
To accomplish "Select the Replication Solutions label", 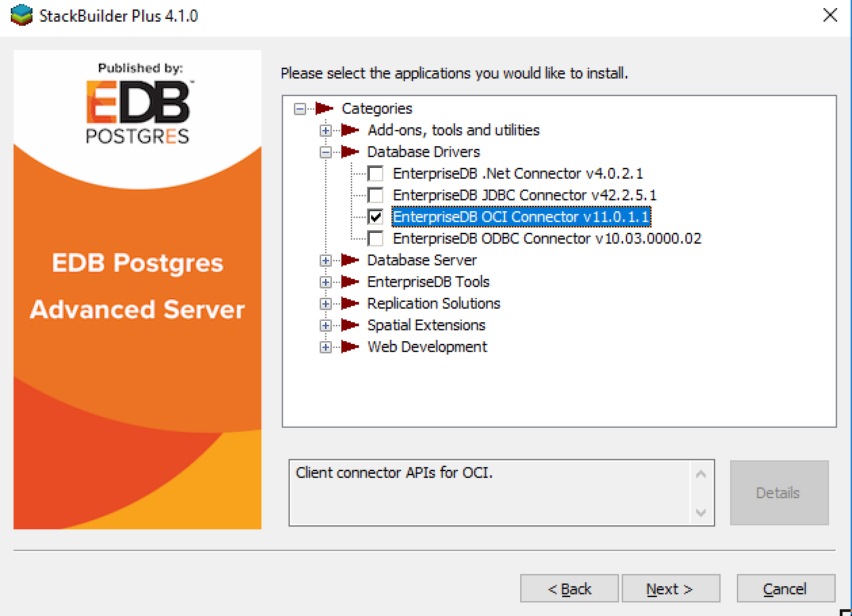I will coord(433,303).
